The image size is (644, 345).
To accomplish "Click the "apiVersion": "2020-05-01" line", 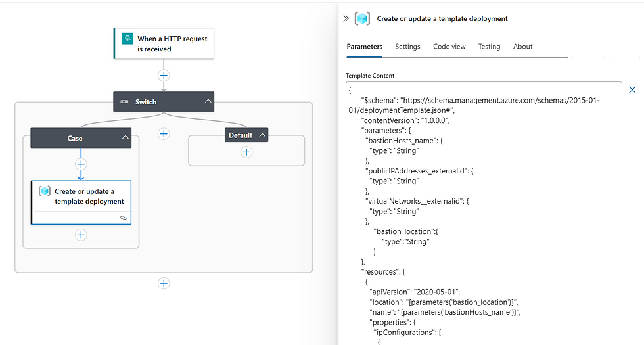I will click(x=415, y=292).
